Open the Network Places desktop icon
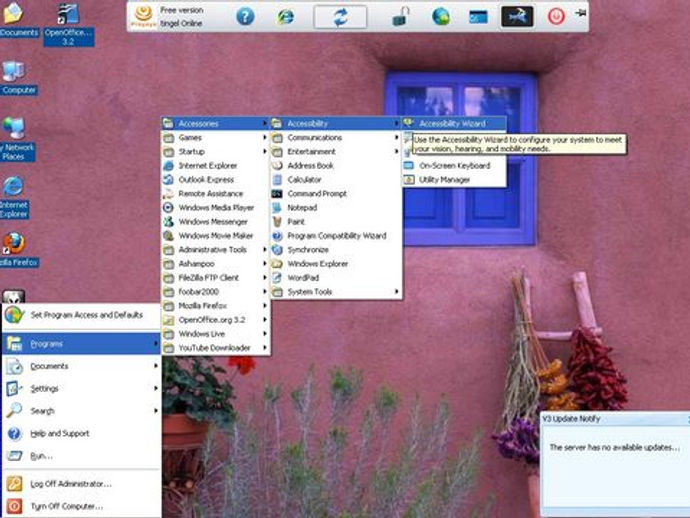 point(17,139)
